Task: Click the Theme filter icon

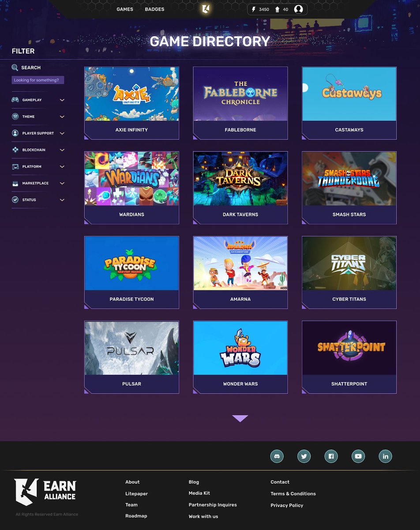Action: pyautogui.click(x=15, y=117)
